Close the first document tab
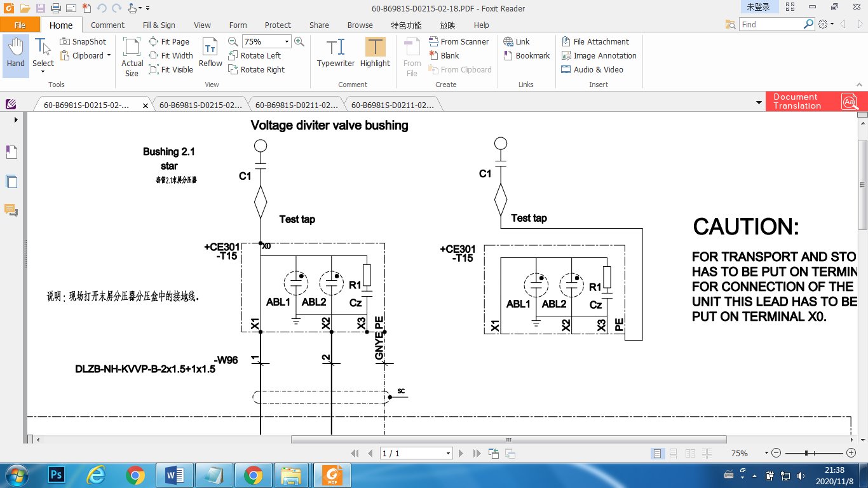Image resolution: width=868 pixels, height=488 pixels. (146, 106)
